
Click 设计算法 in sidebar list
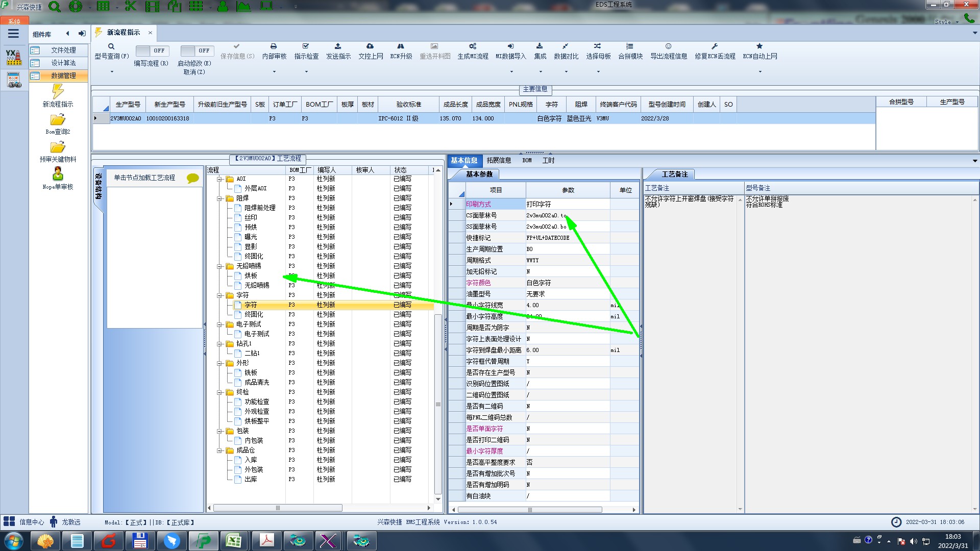coord(63,63)
